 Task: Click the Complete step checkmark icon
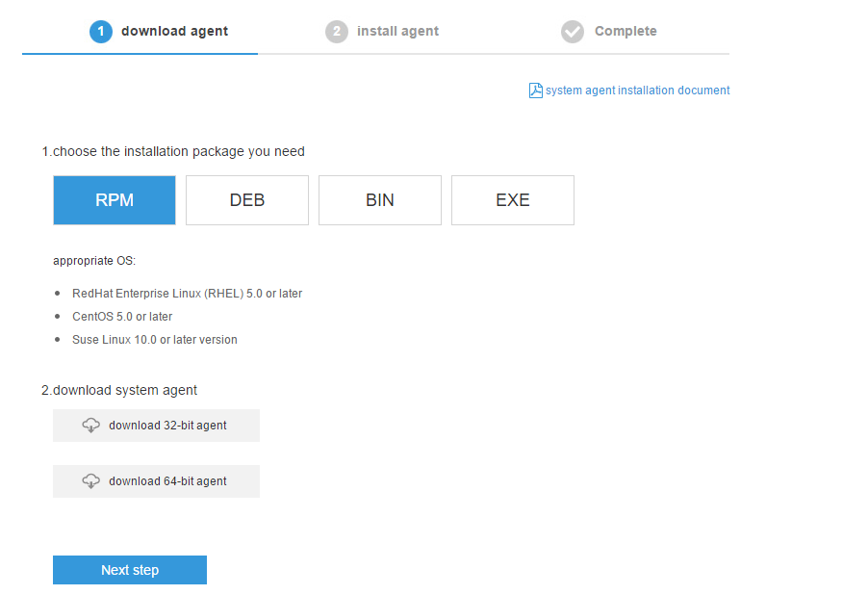click(x=573, y=32)
